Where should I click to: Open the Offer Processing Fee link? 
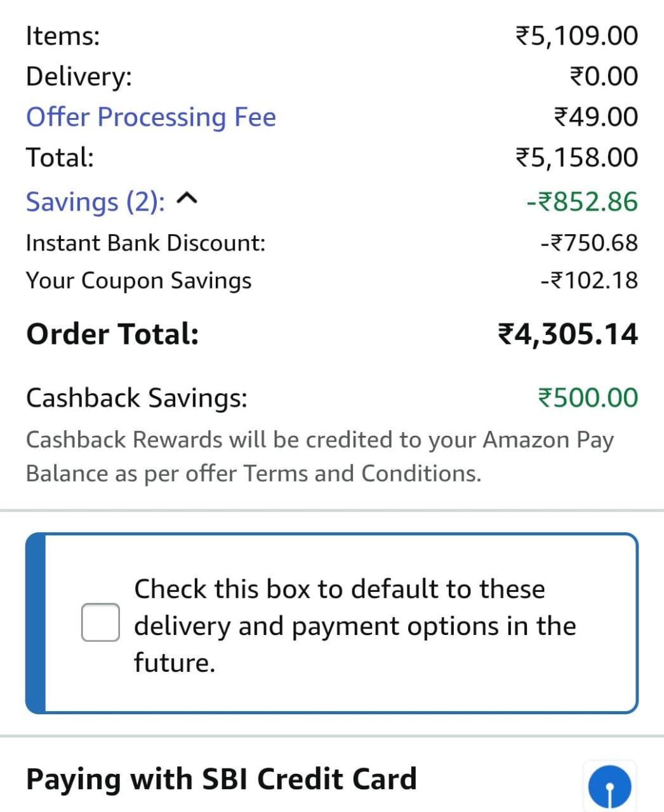[x=151, y=117]
